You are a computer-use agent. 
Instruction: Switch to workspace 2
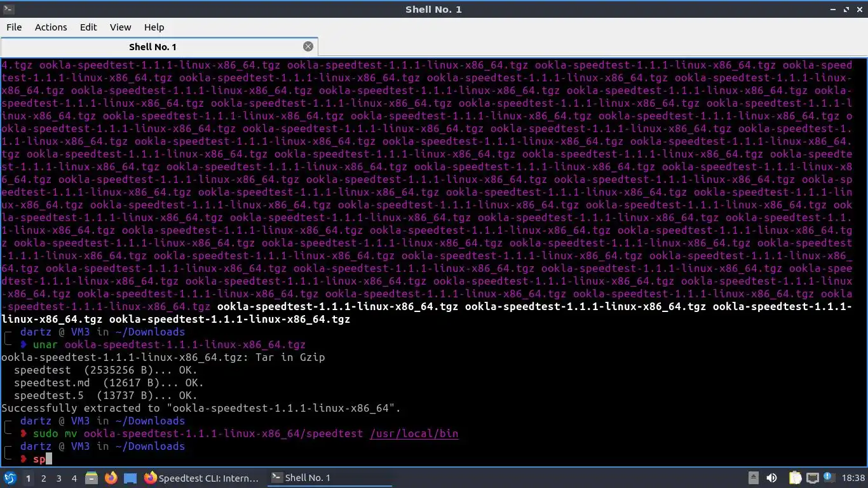43,478
